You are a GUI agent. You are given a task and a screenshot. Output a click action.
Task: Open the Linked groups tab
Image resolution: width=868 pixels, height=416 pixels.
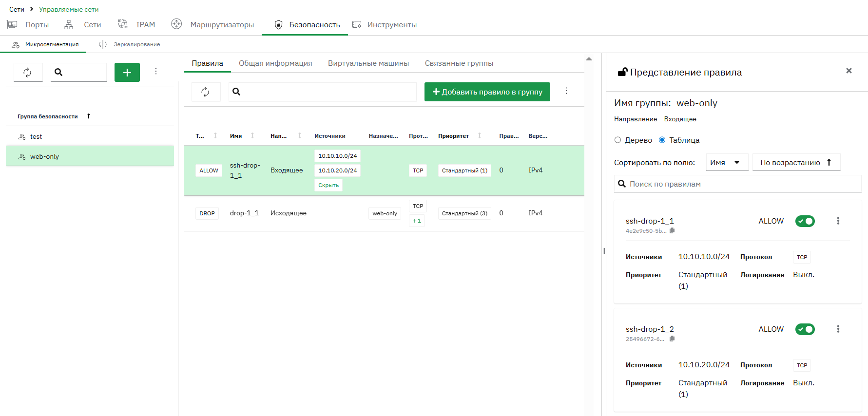point(459,63)
